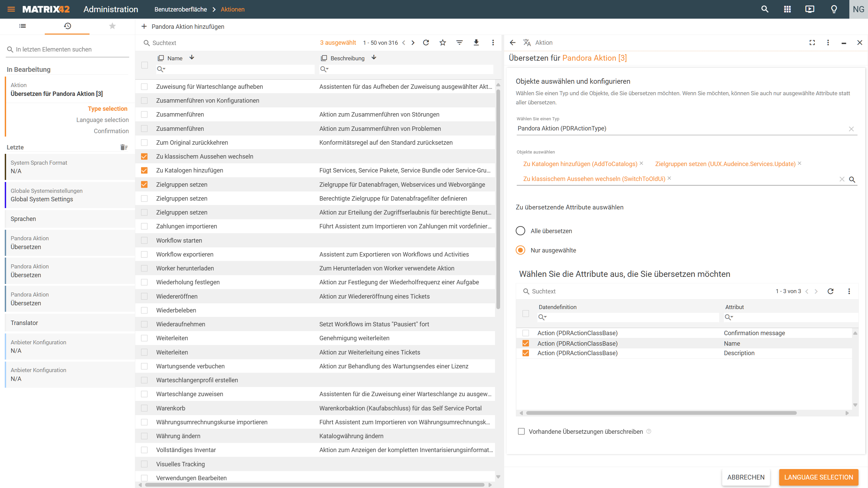Uncheck Zu Katalogen hinzufügen row
This screenshot has height=488, width=868.
144,170
